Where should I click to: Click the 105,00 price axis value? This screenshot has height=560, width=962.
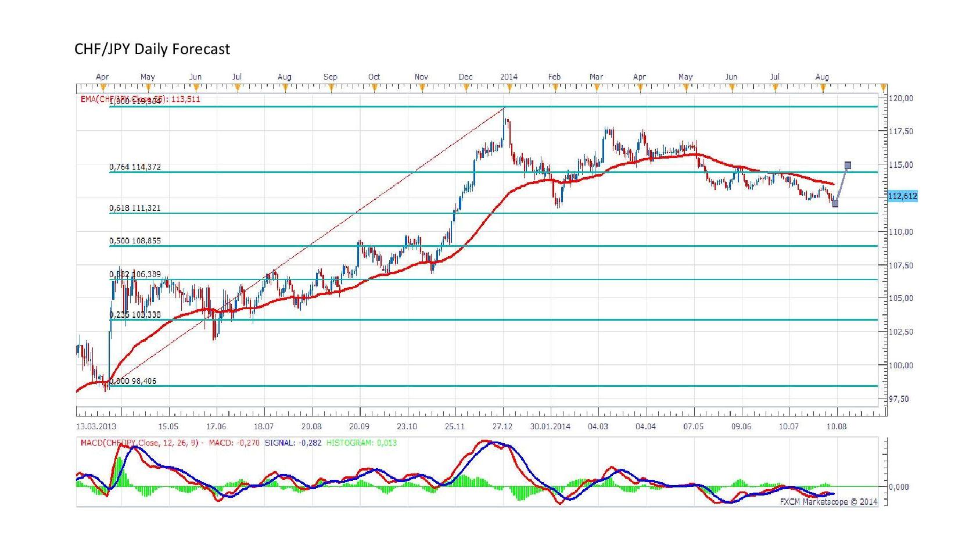pos(901,298)
